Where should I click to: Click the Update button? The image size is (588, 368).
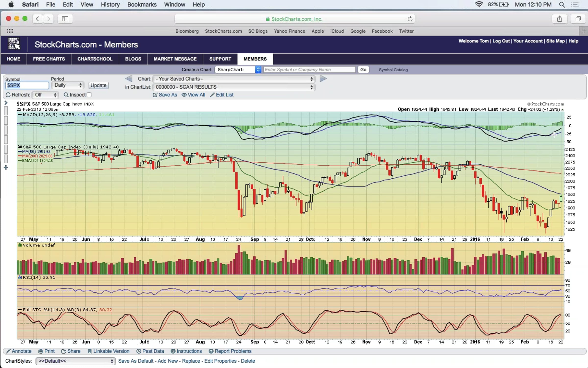point(98,85)
